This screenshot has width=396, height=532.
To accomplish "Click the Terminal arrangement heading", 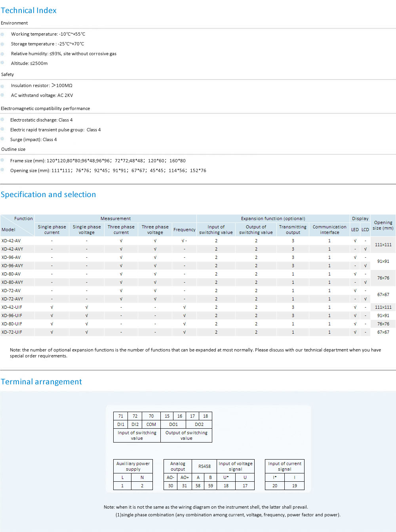I will [41, 382].
